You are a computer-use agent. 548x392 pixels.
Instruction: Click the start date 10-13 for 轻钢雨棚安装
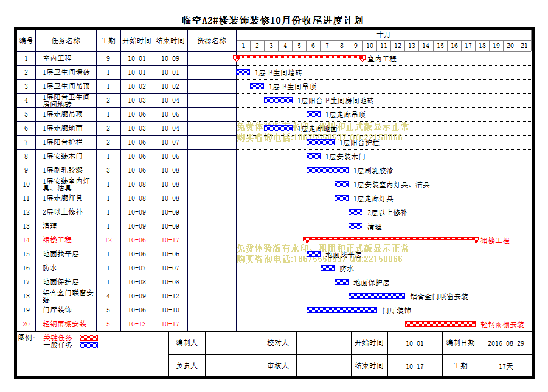click(x=137, y=324)
